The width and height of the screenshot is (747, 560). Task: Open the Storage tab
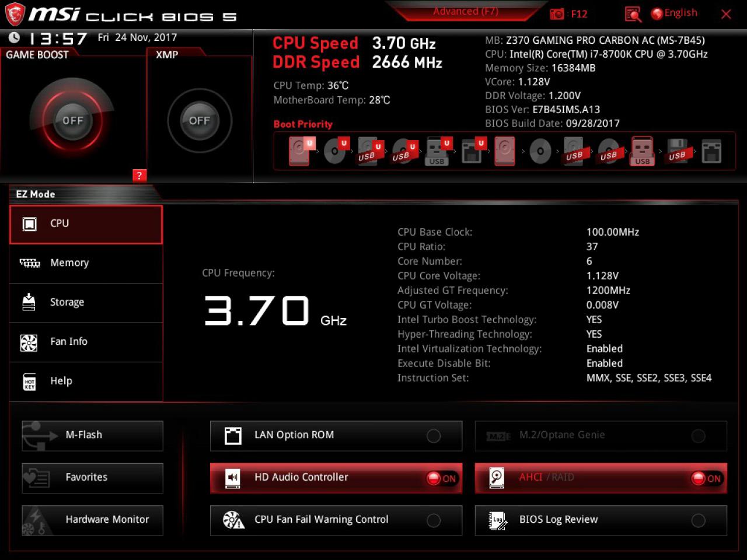(86, 303)
